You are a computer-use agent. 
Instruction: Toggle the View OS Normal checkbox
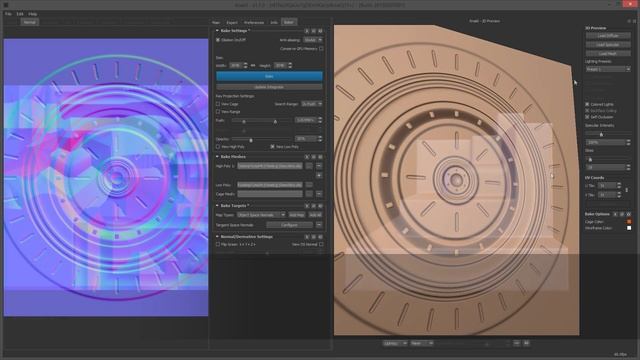click(x=321, y=244)
